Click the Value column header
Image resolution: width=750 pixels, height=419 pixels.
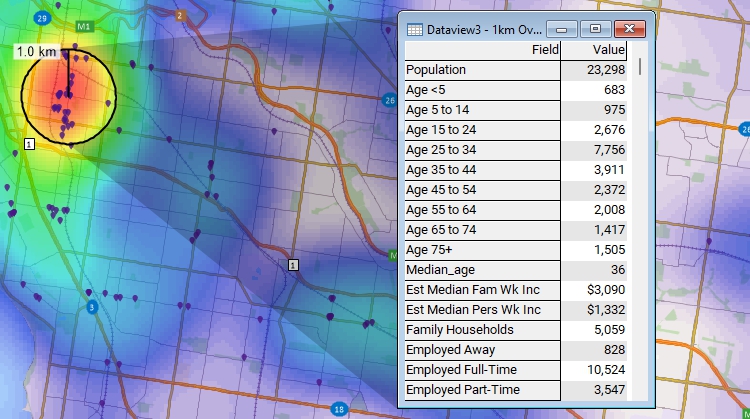click(596, 50)
